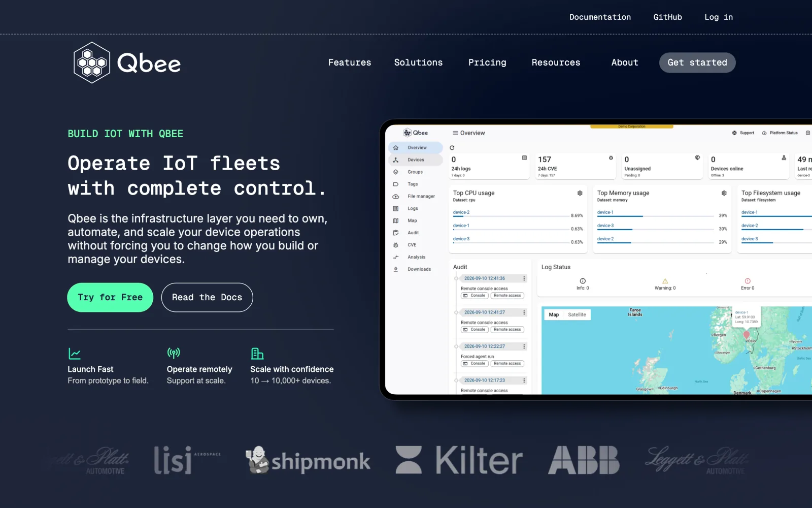Click the Error alert icon in Log Status

coord(748,281)
